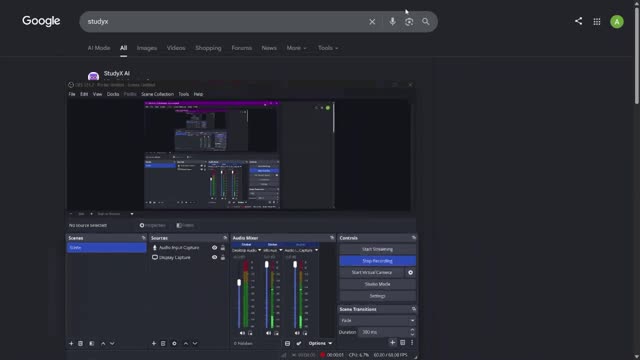Expand the Google Tools dropdown
The image size is (640, 360).
(x=328, y=48)
